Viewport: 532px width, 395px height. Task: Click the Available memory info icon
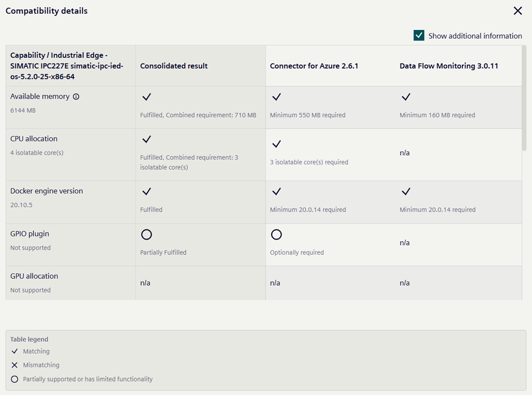coord(76,97)
